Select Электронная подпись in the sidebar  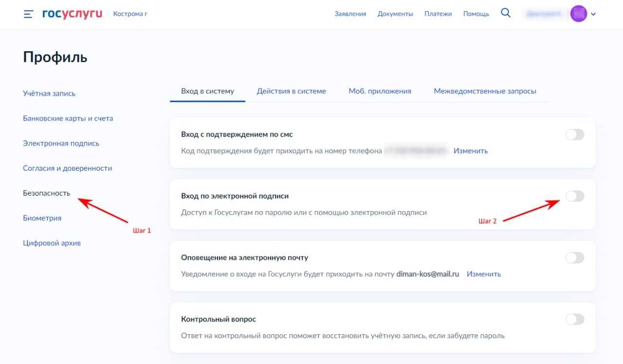point(61,143)
